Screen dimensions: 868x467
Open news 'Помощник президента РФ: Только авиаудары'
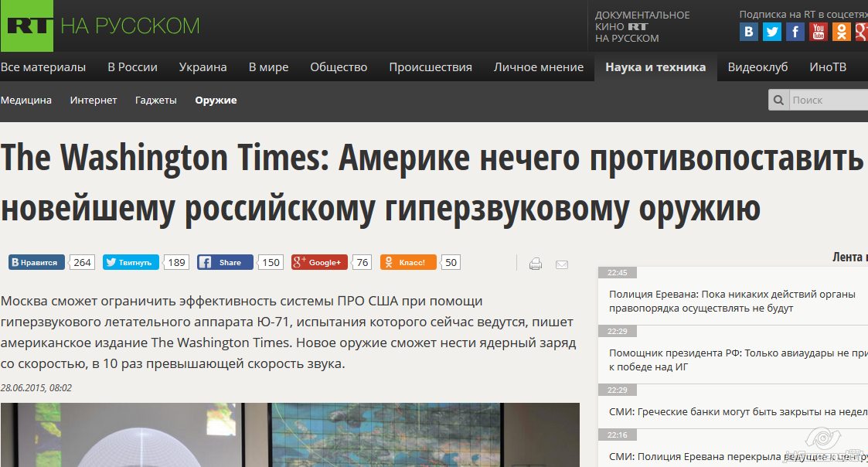(x=738, y=360)
